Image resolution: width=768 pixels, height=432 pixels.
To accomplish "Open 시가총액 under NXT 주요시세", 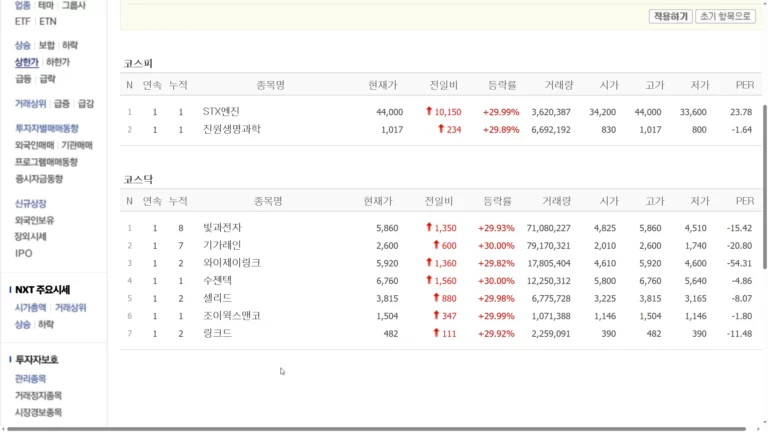I will (30, 308).
